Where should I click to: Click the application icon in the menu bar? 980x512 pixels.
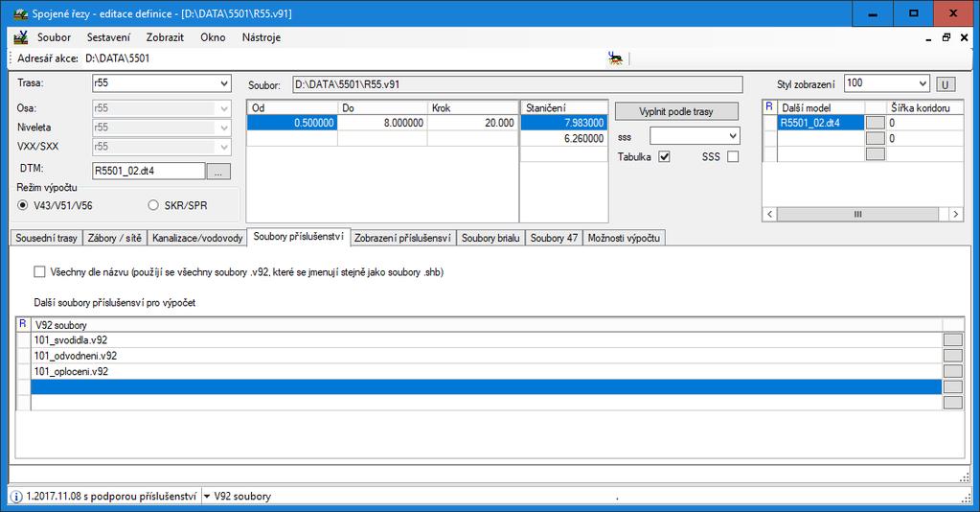pyautogui.click(x=21, y=37)
